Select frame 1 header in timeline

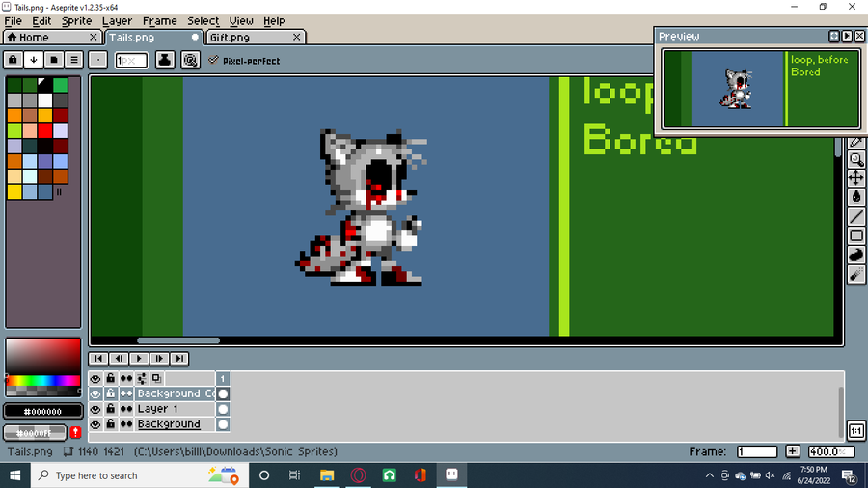tap(223, 378)
